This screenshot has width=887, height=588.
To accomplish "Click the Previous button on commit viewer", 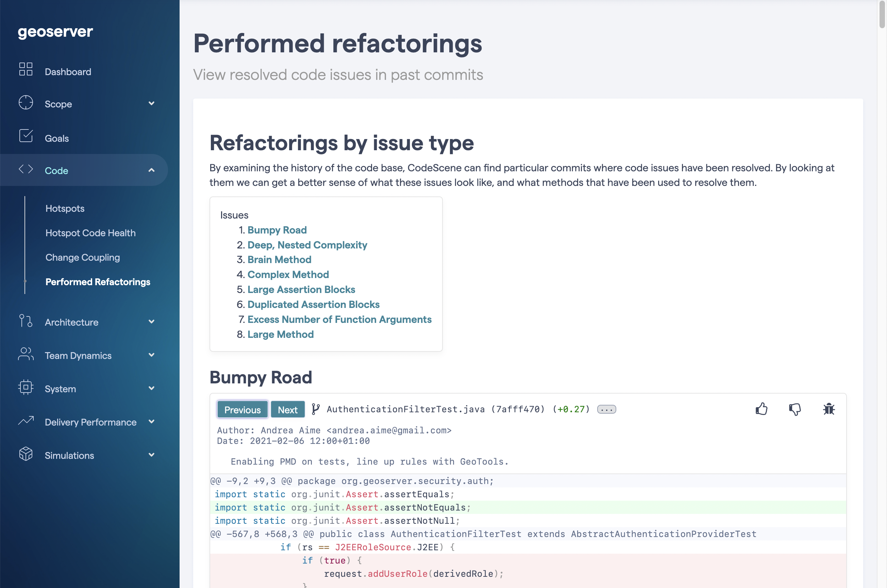I will (x=242, y=409).
